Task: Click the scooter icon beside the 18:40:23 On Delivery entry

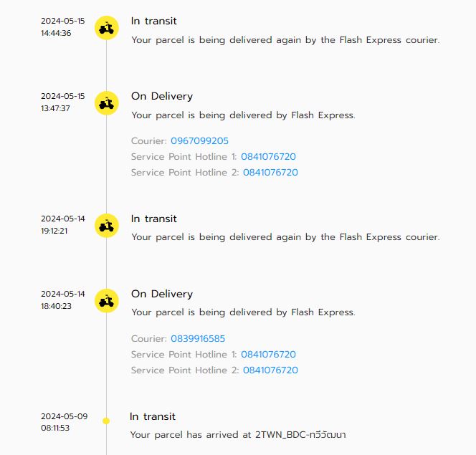Action: pos(107,301)
